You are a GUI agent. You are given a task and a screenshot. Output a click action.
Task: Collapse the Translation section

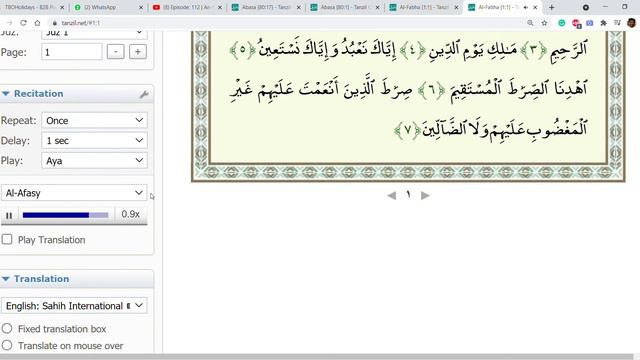pyautogui.click(x=6, y=279)
